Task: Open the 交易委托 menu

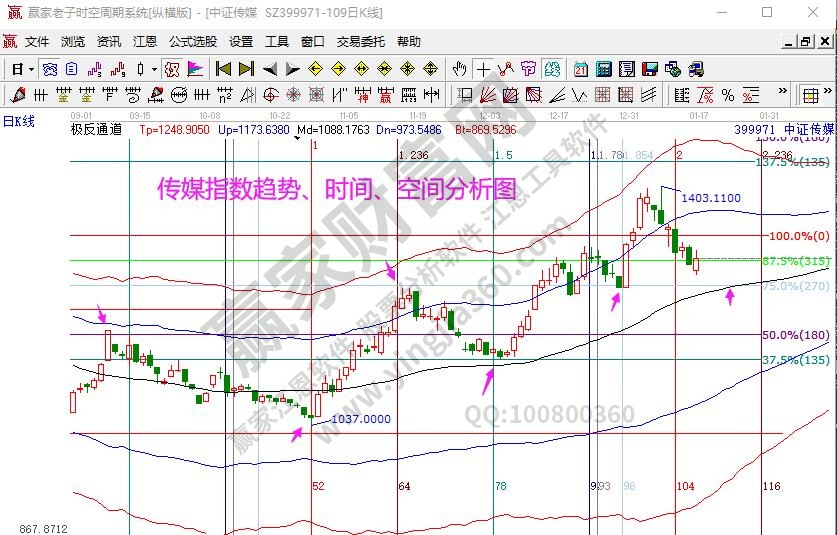Action: click(x=360, y=41)
